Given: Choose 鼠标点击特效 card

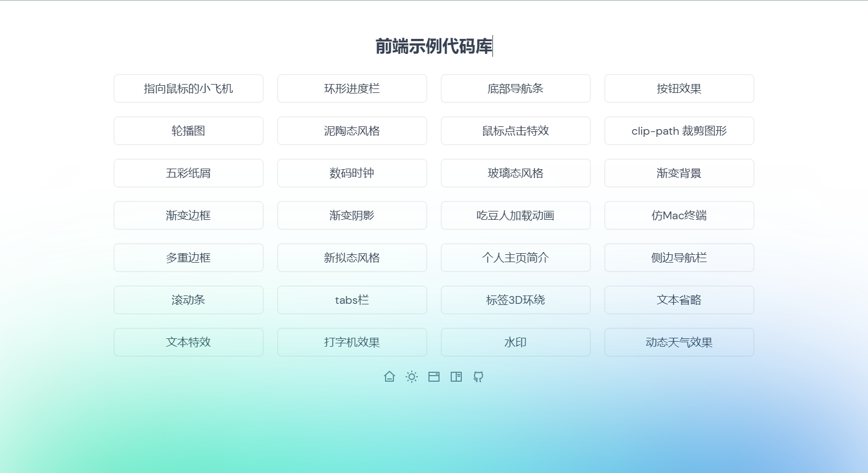Looking at the screenshot, I should [x=516, y=131].
